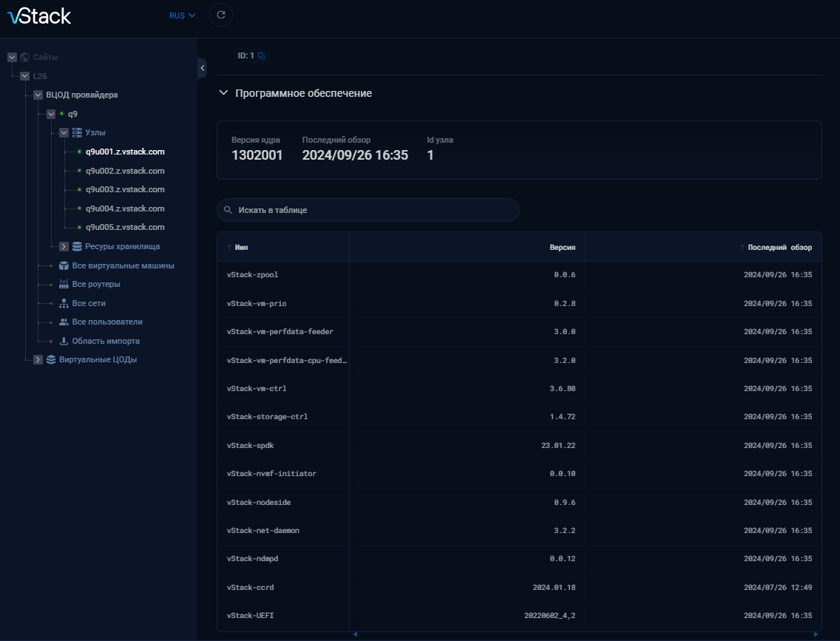
Task: Collapse the L26 tree node
Action: click(x=24, y=76)
